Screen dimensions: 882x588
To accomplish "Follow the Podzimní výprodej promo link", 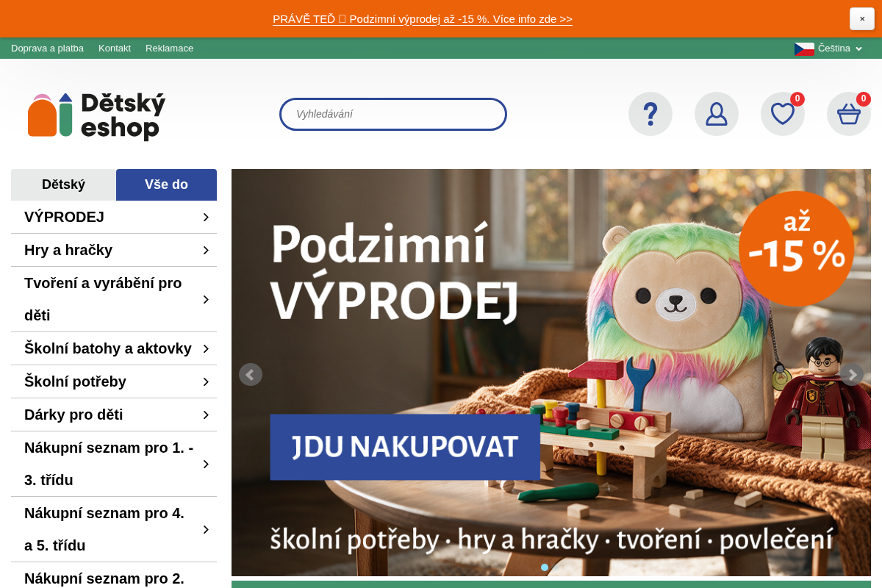I will pyautogui.click(x=423, y=19).
